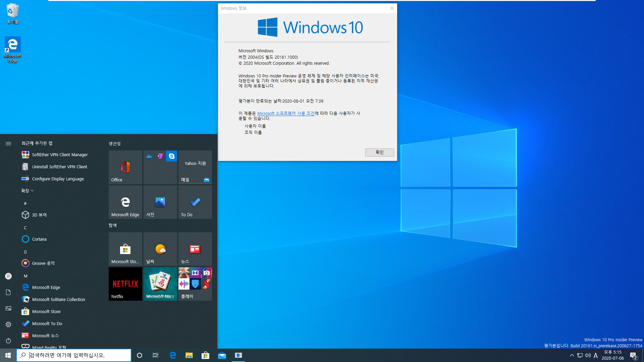Open the Photos (사진) tile
Viewport: 644px width, 362px height.
tap(160, 202)
